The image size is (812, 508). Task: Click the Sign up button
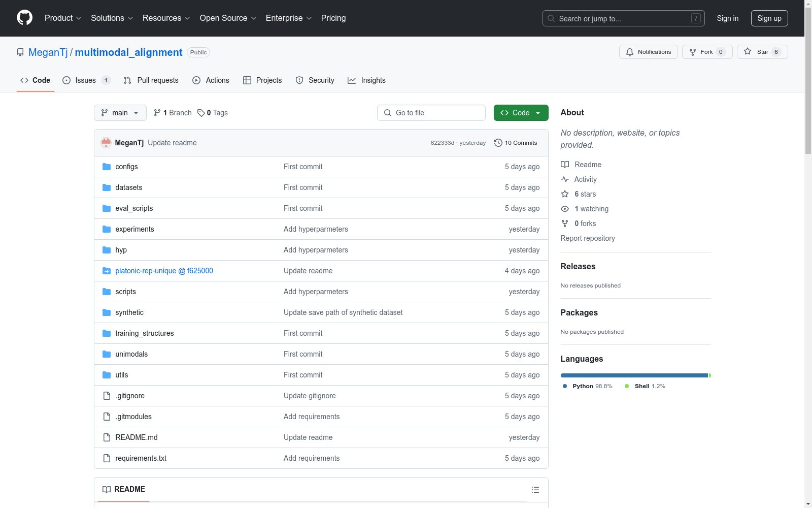click(x=769, y=18)
